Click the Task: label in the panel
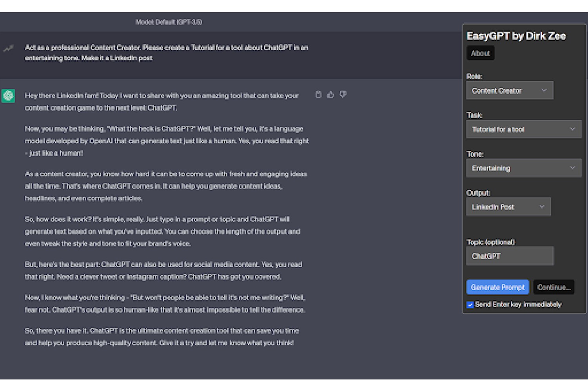Screen dimensions: 588x392 474,115
